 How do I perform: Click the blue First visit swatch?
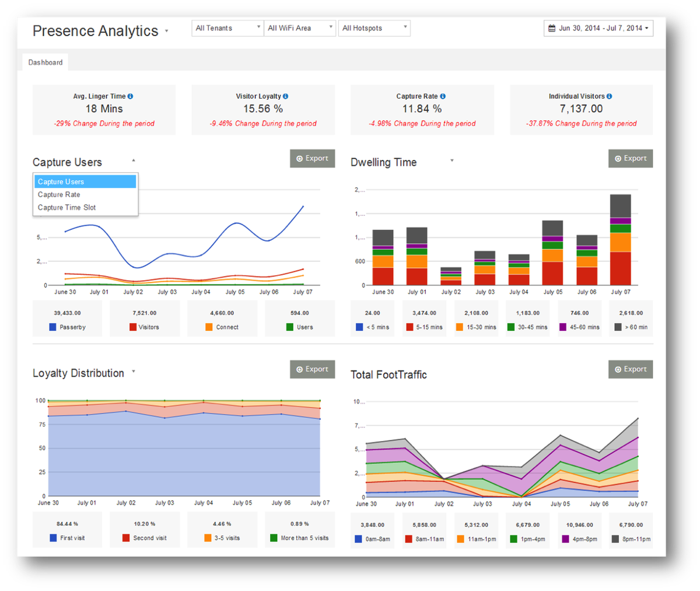(53, 538)
